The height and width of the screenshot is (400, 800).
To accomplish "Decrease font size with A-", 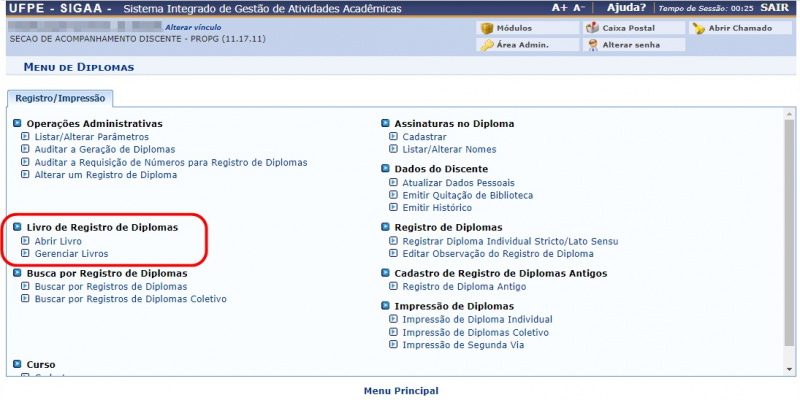I will [x=579, y=8].
